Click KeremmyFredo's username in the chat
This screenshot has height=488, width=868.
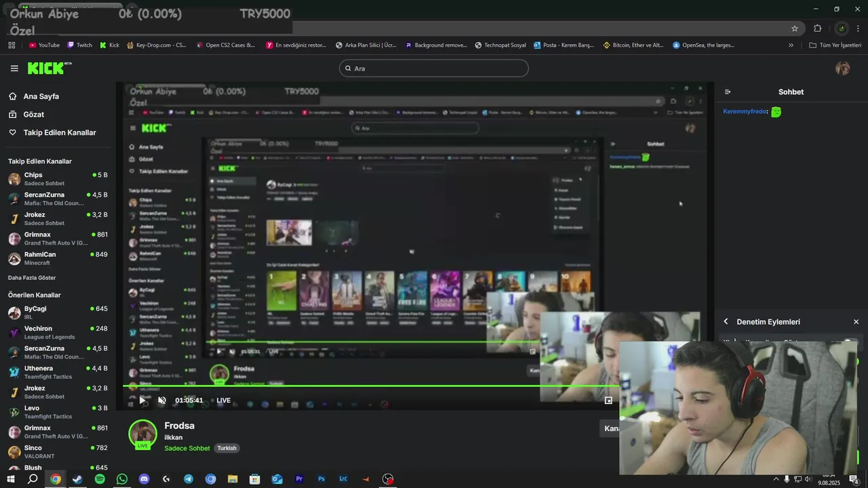point(745,111)
